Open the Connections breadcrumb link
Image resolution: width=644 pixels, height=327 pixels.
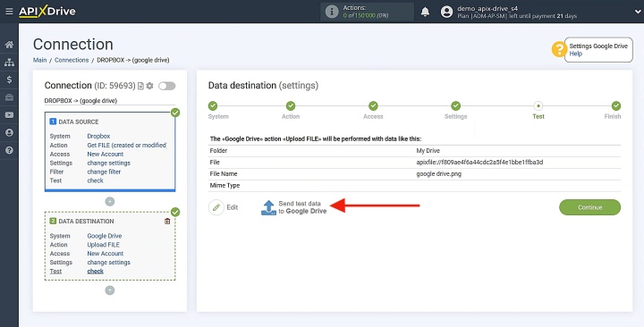pos(72,60)
